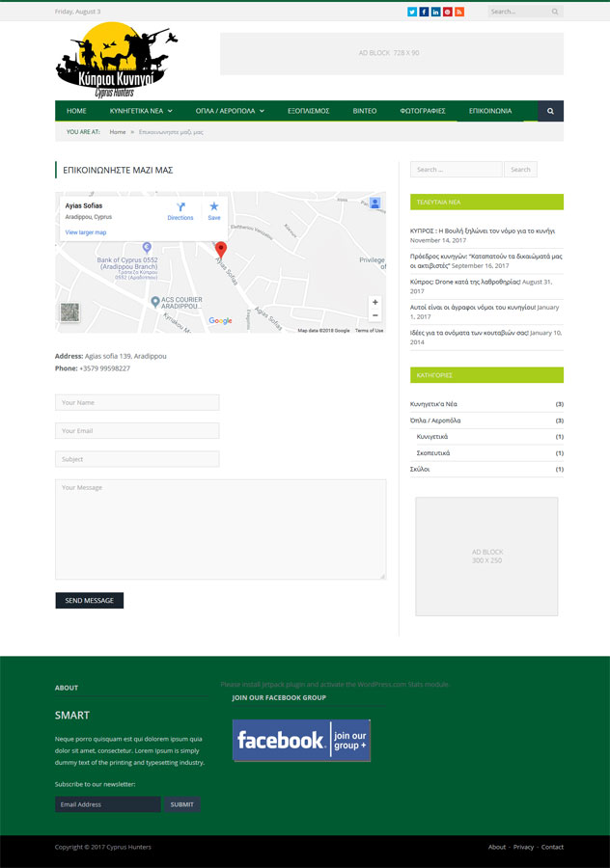Click the search magnifier in navigation bar

[x=550, y=111]
